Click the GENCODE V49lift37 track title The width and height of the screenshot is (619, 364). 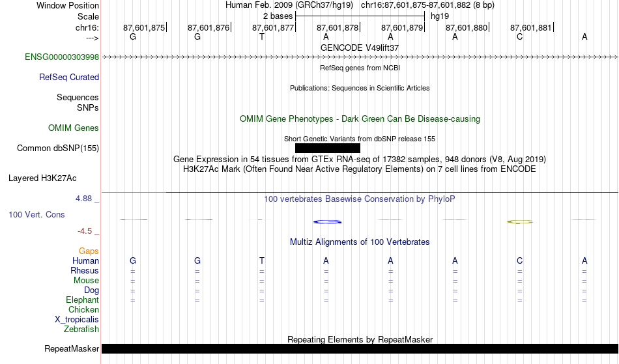360,48
